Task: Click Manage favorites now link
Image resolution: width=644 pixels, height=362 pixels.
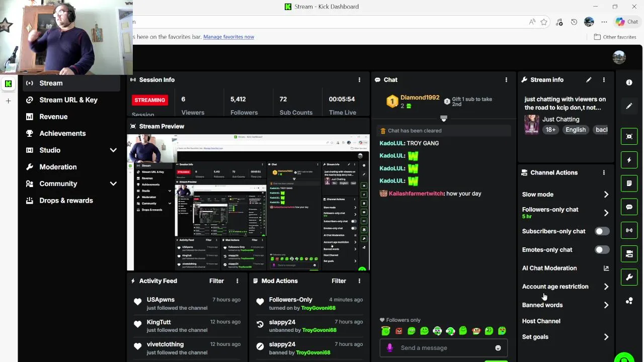Action: 228,37
